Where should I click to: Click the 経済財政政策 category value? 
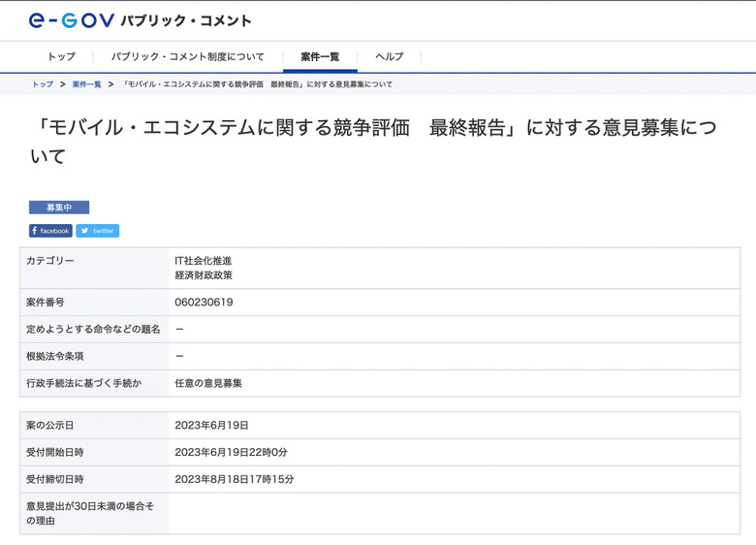coord(204,274)
